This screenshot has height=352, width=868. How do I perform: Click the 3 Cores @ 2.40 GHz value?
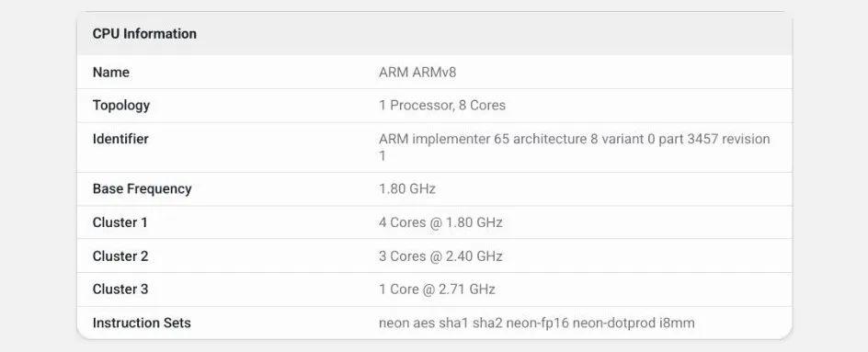pyautogui.click(x=440, y=256)
